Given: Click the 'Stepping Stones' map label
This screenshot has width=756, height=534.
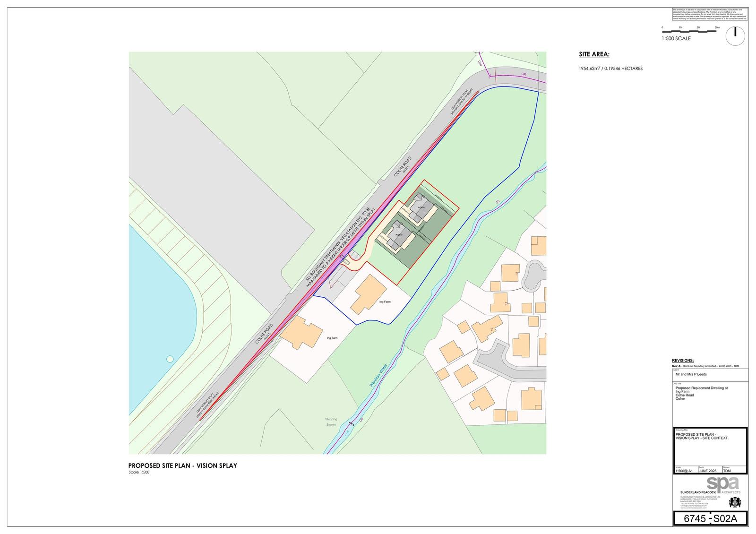Looking at the screenshot, I should pyautogui.click(x=331, y=422).
